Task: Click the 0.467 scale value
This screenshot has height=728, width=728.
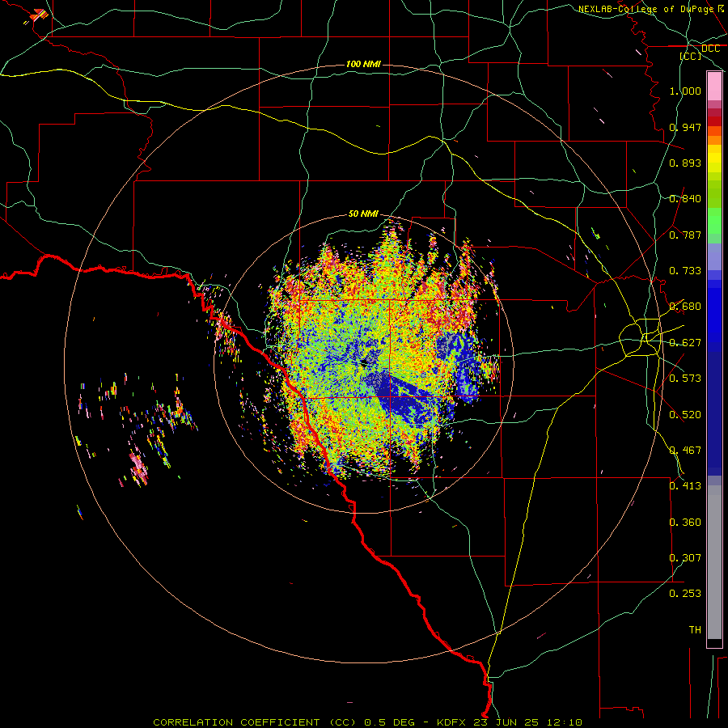Action: pos(685,451)
